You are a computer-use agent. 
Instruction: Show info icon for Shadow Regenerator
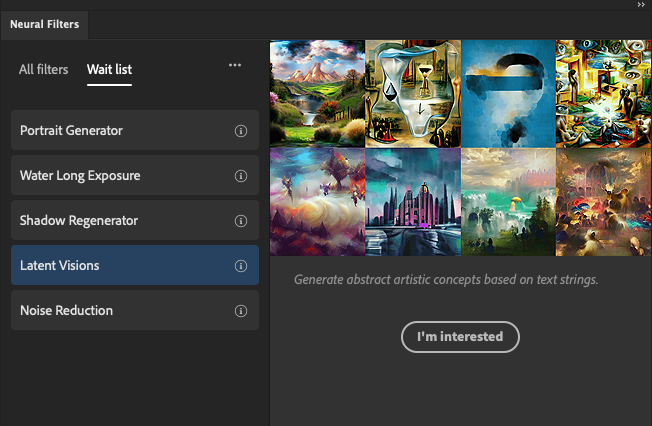[241, 220]
